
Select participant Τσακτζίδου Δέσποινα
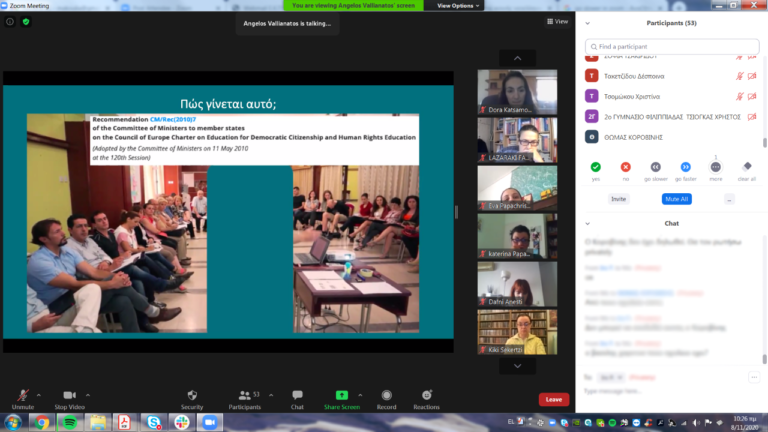[671, 76]
